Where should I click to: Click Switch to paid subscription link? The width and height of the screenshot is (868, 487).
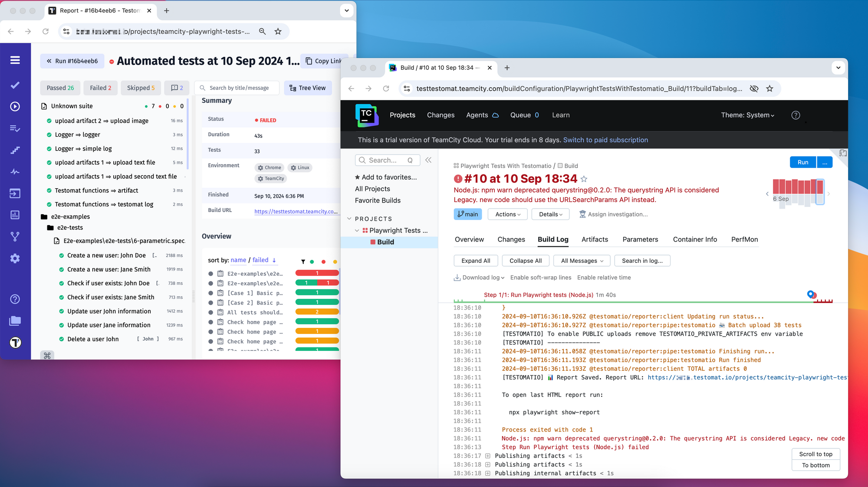605,140
